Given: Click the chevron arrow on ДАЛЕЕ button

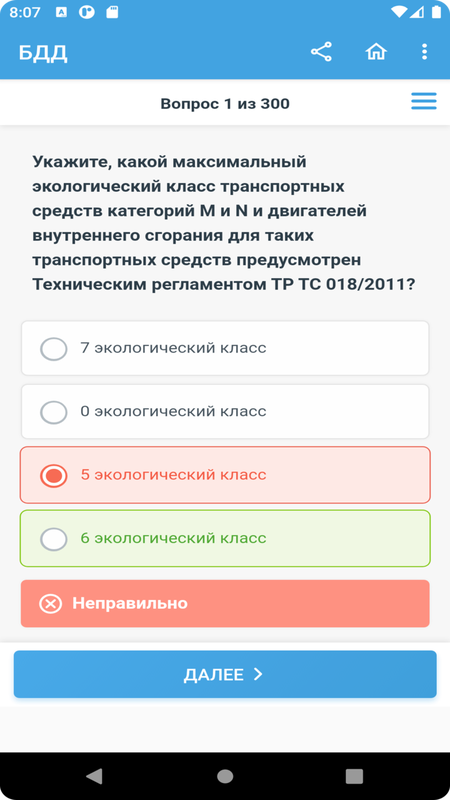Looking at the screenshot, I should coord(258,674).
